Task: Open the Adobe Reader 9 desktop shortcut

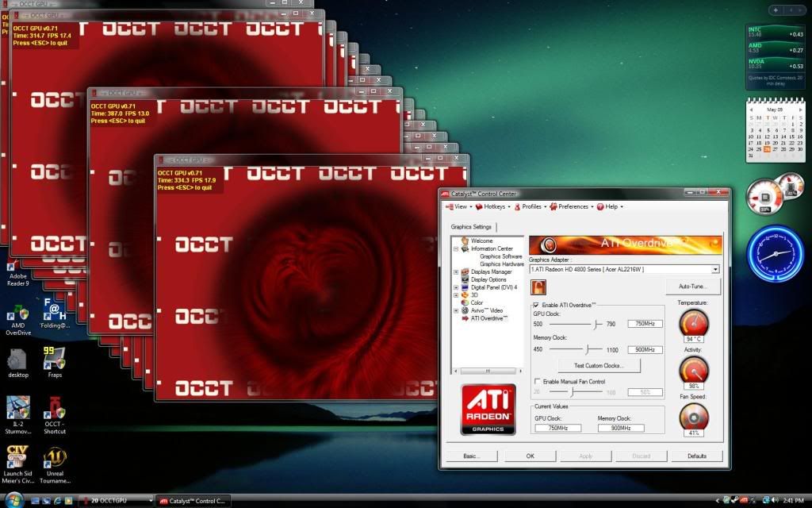Action: point(17,274)
